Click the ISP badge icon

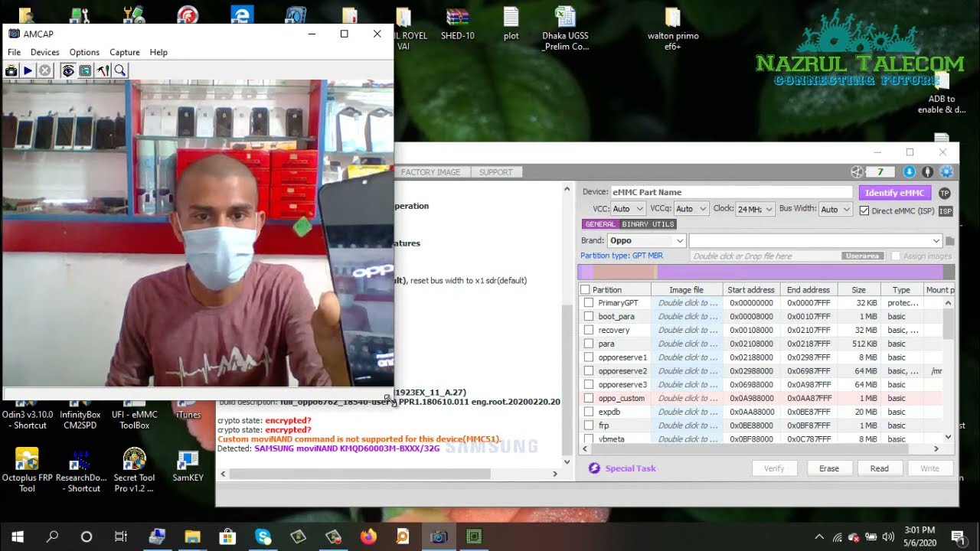[x=946, y=210]
